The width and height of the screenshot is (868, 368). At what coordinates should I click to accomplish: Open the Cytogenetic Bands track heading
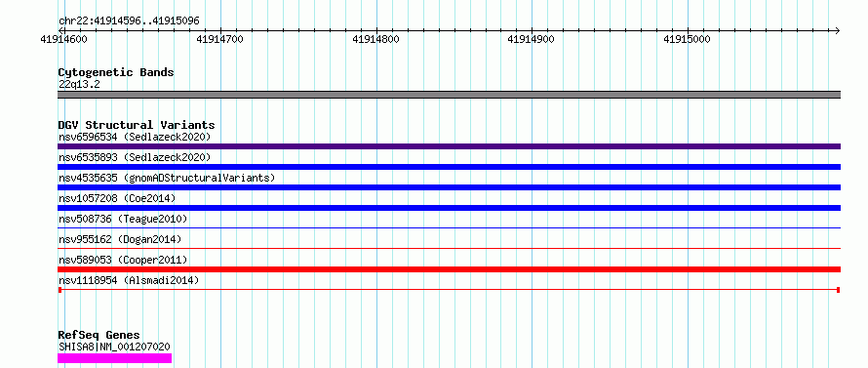[116, 72]
